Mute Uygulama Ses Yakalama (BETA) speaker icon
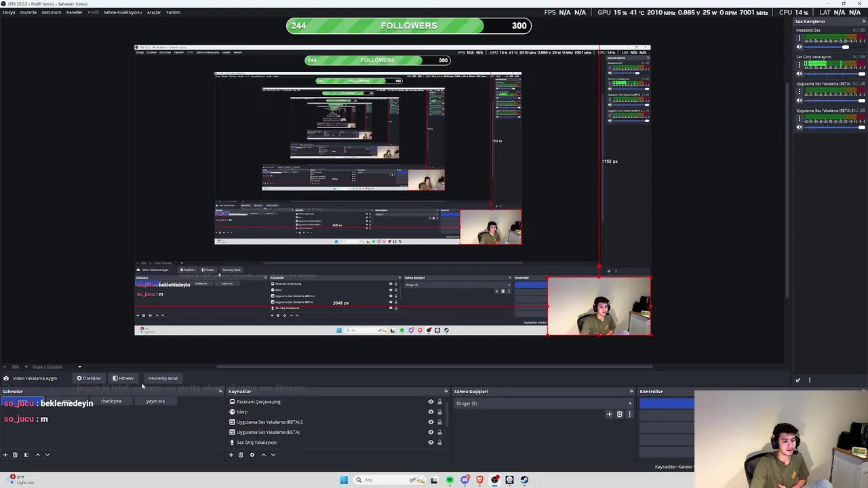868x488 pixels. click(x=799, y=100)
